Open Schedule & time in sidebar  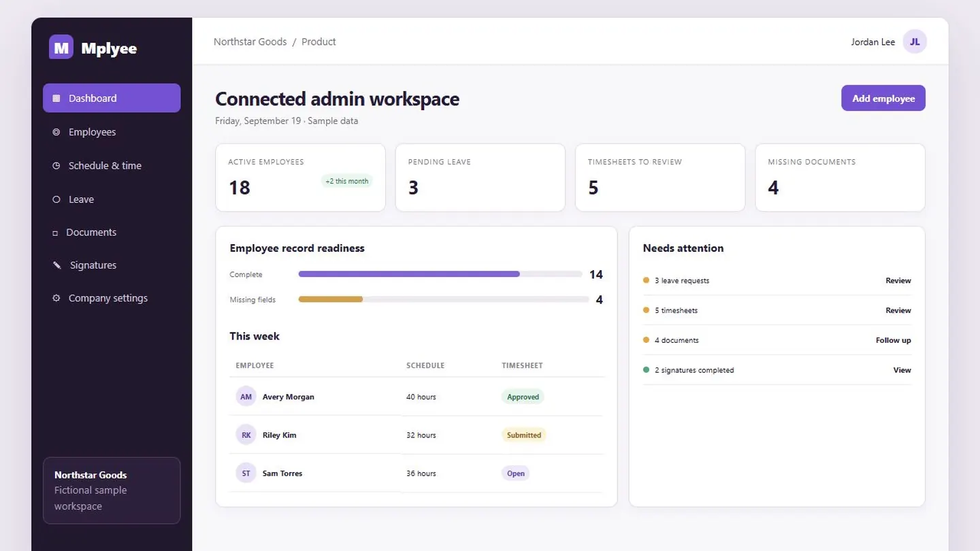point(105,165)
